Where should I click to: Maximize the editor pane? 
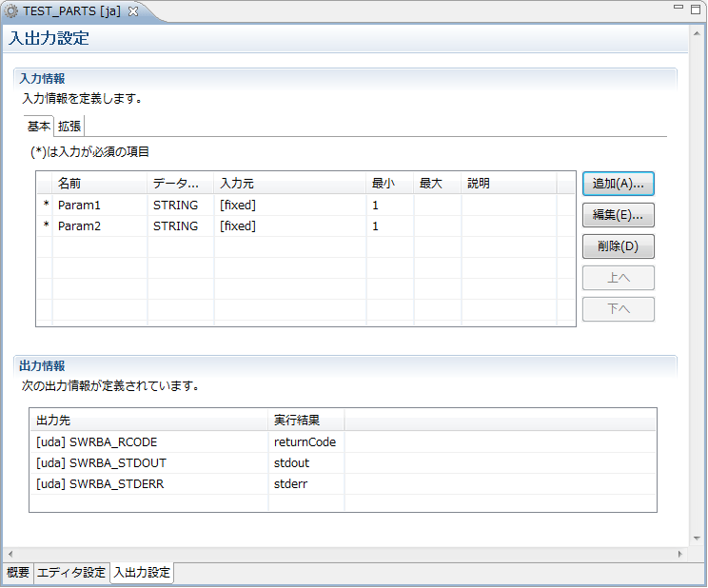[x=696, y=9]
